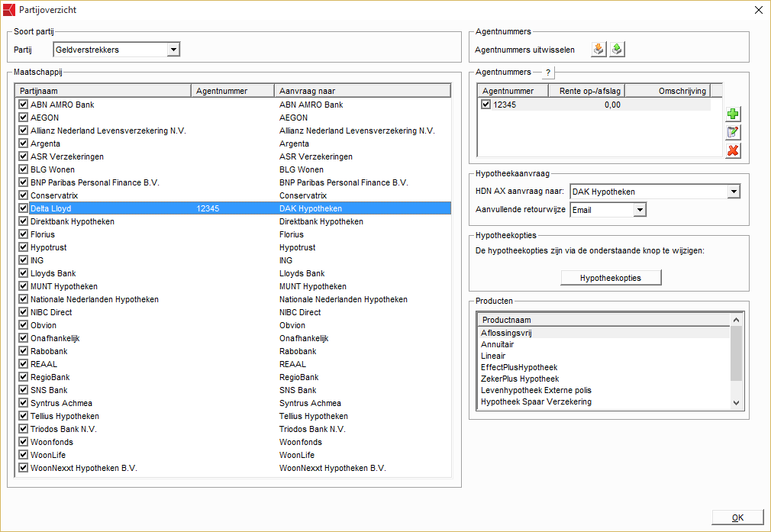Open the Agentnummers help question mark
771x532 pixels.
(x=548, y=73)
